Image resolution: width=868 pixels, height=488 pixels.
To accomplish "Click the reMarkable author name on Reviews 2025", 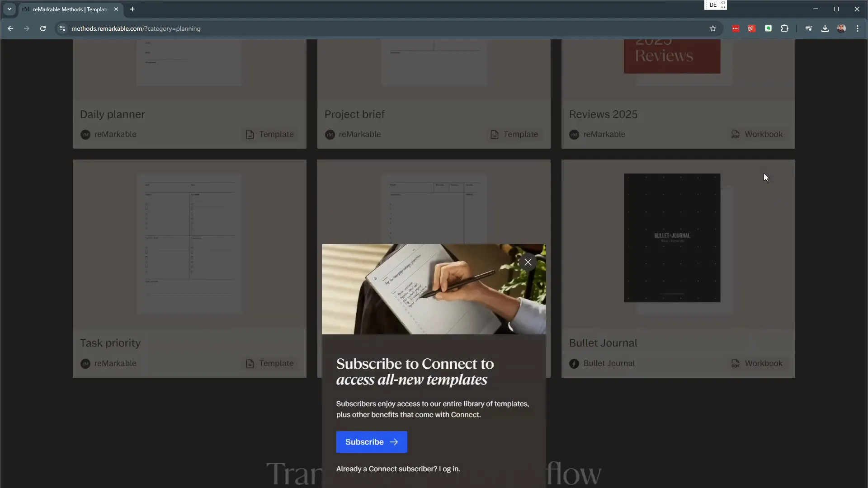I will [604, 134].
